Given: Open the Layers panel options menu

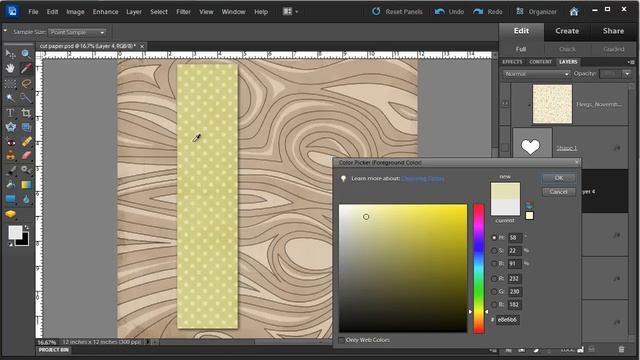Looking at the screenshot, I should click(x=631, y=62).
